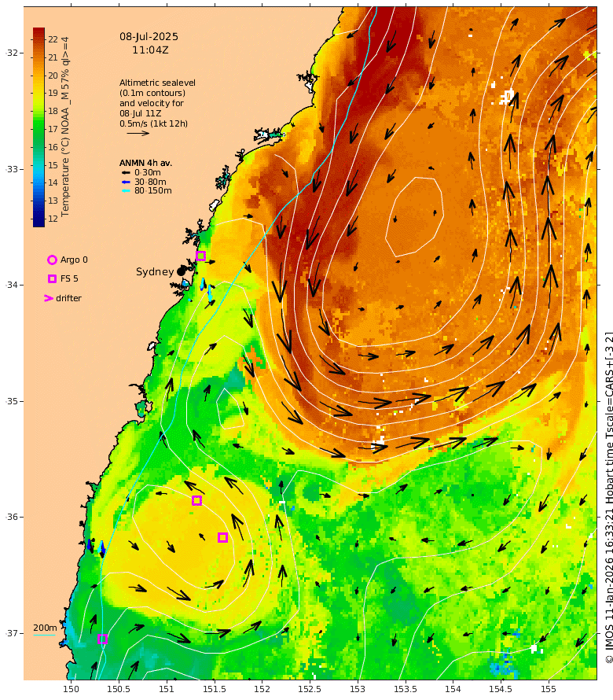
Task: Click the longitude axis label 155
Action: 549,689
